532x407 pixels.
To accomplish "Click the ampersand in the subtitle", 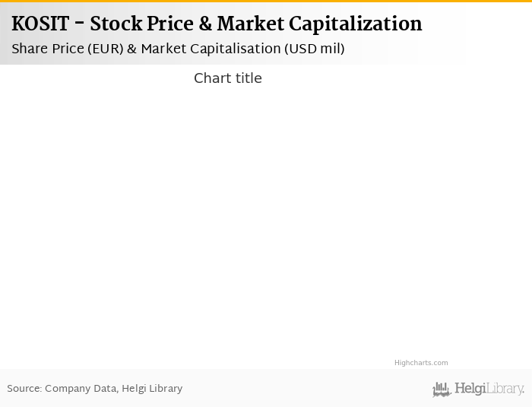I will 131,49.
